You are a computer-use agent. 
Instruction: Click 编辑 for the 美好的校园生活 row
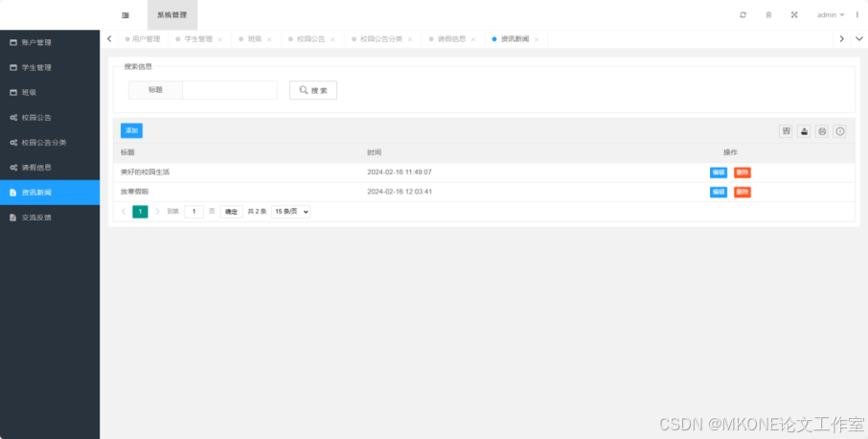pyautogui.click(x=719, y=173)
